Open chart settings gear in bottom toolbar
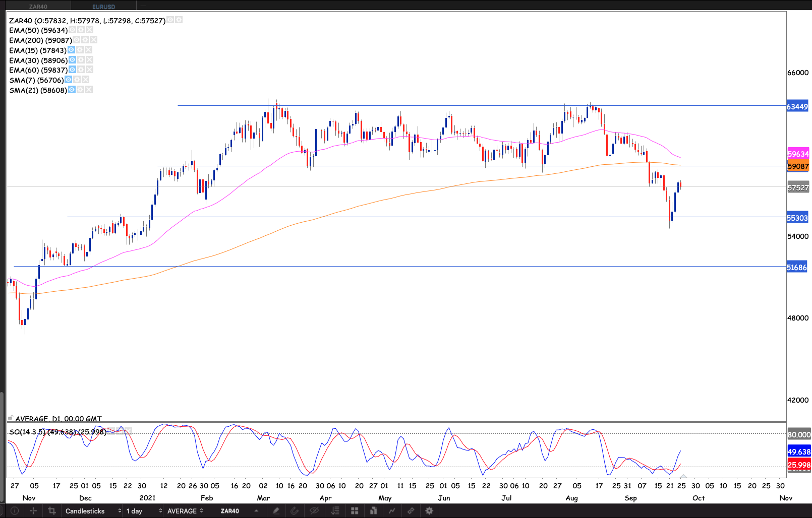This screenshot has width=812, height=518. (429, 510)
